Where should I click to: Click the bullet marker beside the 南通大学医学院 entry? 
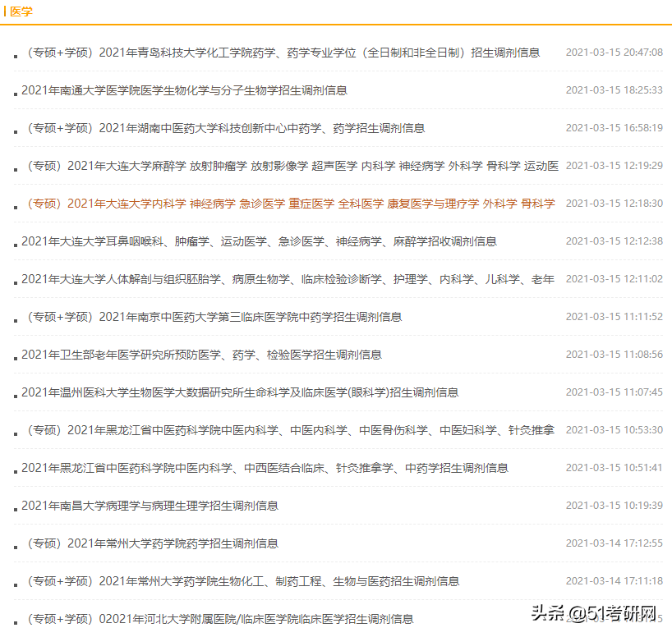point(15,92)
